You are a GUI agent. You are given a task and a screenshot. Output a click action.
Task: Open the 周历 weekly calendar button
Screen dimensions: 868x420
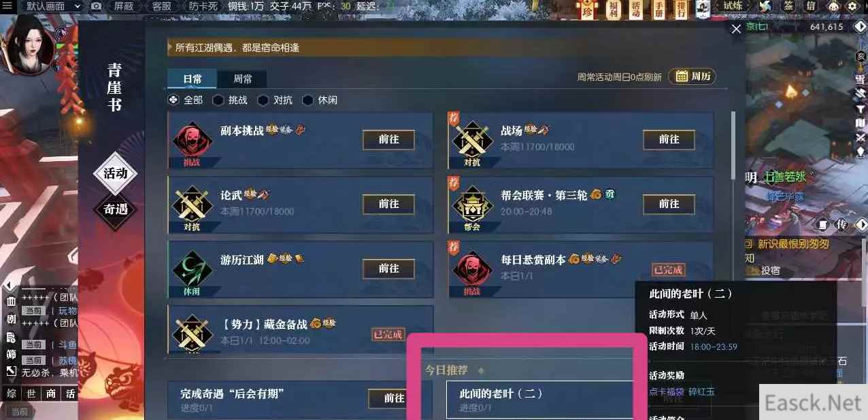(692, 77)
